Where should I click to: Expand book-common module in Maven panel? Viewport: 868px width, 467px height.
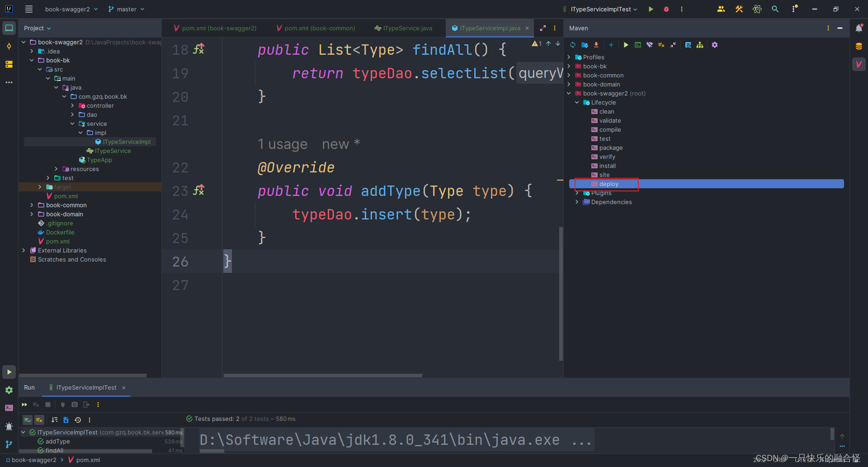[569, 75]
